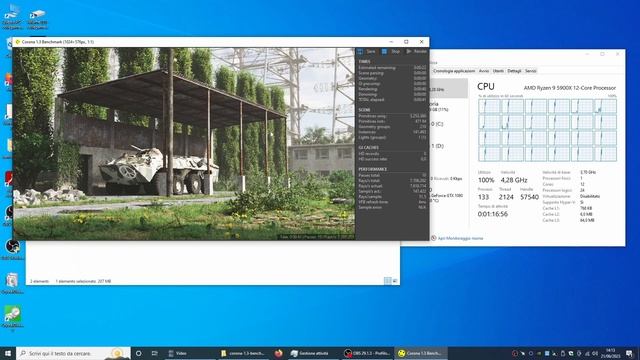Maximize the Corona 1.3 Benchmark window
This screenshot has height=360, width=640.
tap(406, 42)
